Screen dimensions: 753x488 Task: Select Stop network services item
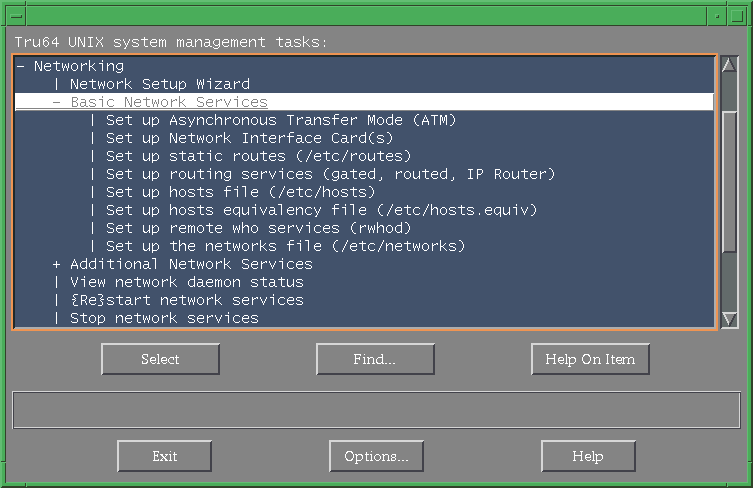(x=164, y=318)
